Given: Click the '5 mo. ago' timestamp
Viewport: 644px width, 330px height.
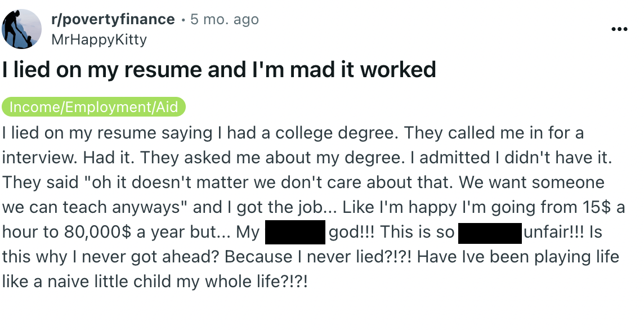Looking at the screenshot, I should point(224,19).
